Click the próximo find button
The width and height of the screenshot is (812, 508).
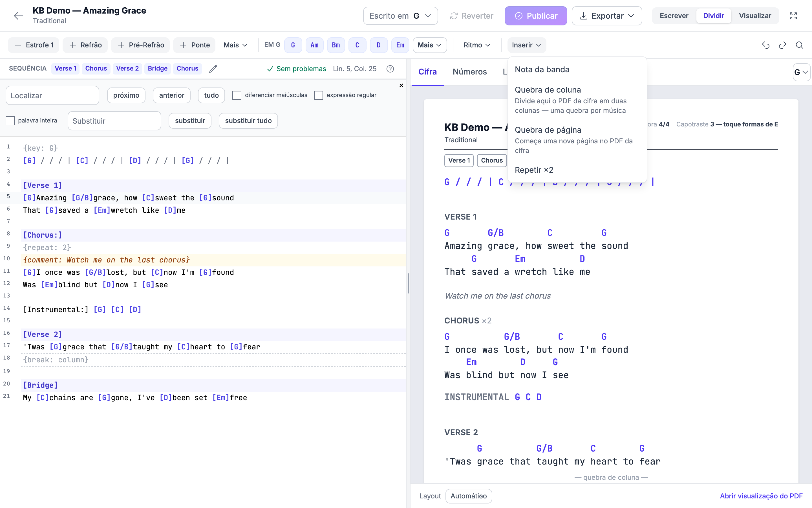(x=126, y=95)
